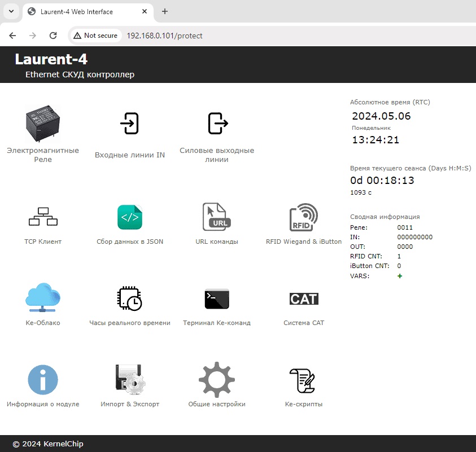The height and width of the screenshot is (452, 476).
Task: Open the URL commands icon
Action: coord(217,217)
